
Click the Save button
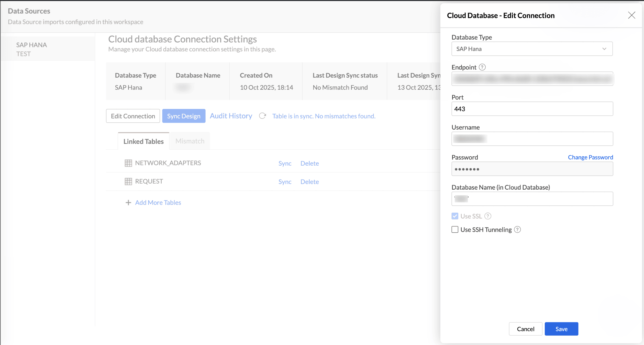coord(561,329)
